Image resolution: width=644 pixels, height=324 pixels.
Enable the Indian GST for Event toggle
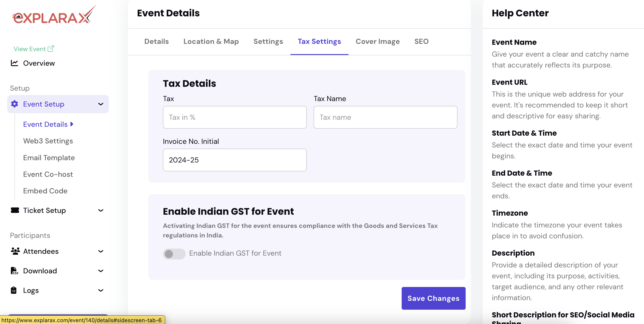pos(174,254)
